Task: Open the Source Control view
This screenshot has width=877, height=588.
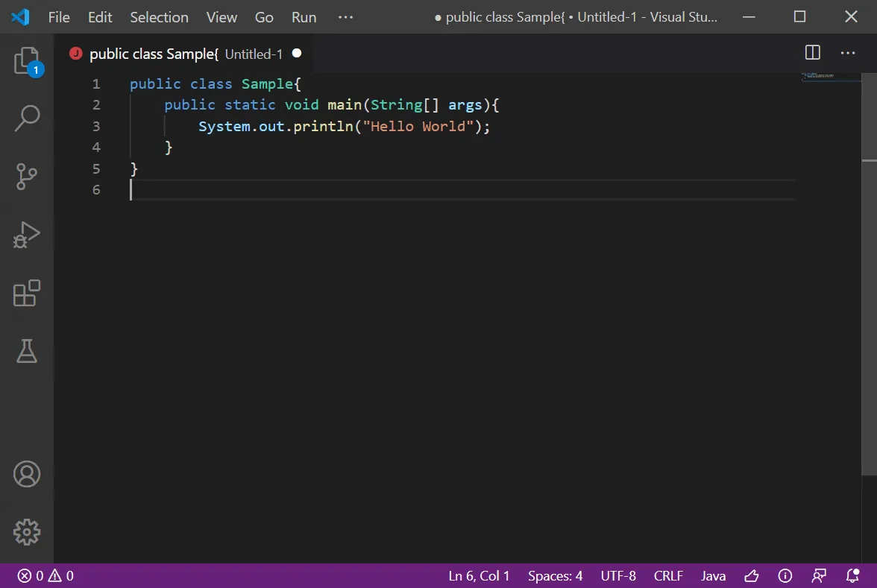Action: click(x=27, y=177)
